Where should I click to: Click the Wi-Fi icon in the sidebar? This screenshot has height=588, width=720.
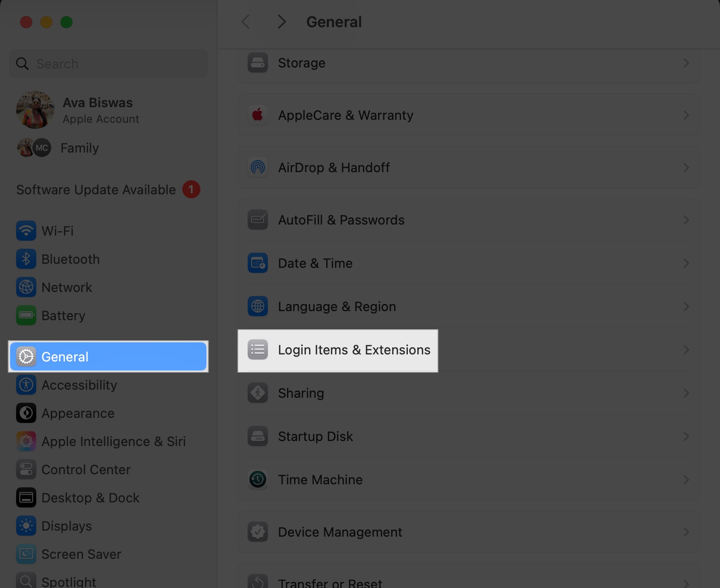click(26, 231)
